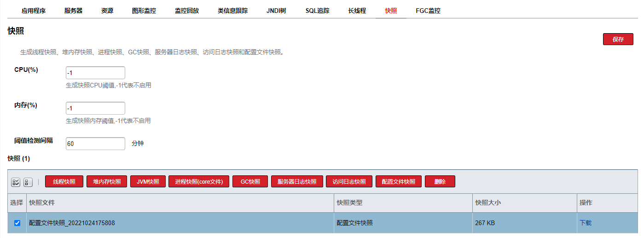Click the deselect-all icon in snapshot toolbar
Screen dimensions: 644x238
click(x=28, y=182)
